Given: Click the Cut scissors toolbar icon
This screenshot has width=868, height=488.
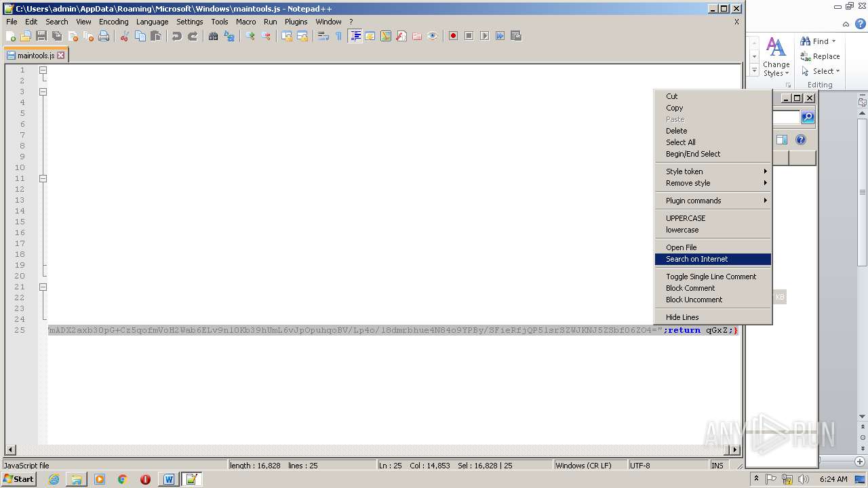Looking at the screenshot, I should pyautogui.click(x=125, y=36).
